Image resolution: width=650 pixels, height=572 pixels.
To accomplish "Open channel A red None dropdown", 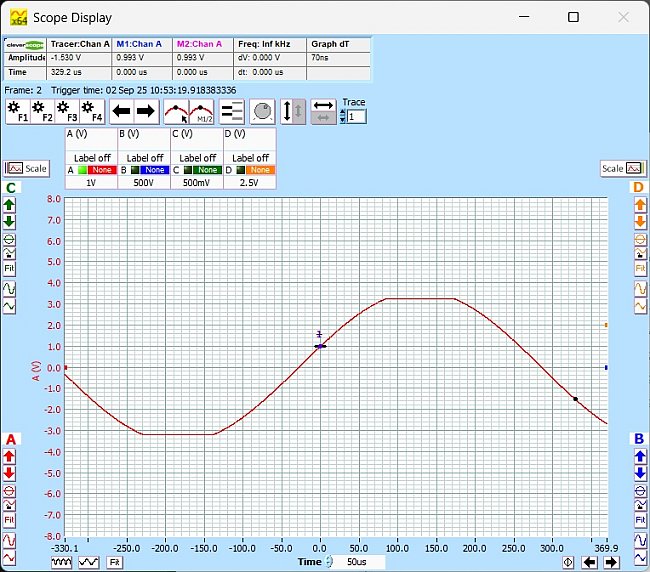I will point(102,170).
